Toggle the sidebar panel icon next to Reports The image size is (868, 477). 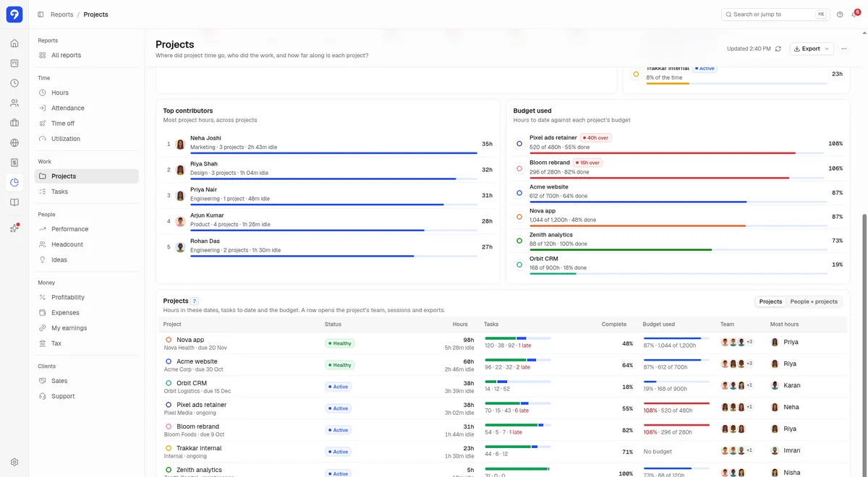pos(41,14)
